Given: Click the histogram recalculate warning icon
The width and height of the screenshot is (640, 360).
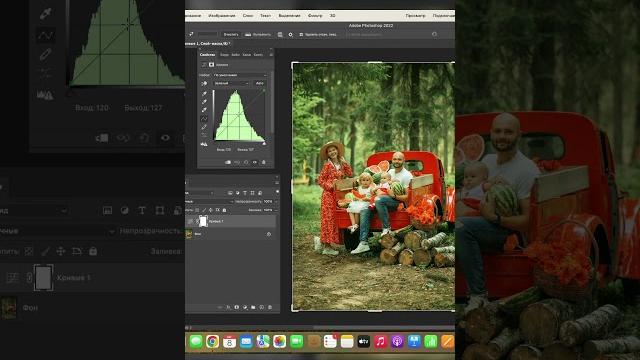Looking at the screenshot, I should tap(204, 144).
